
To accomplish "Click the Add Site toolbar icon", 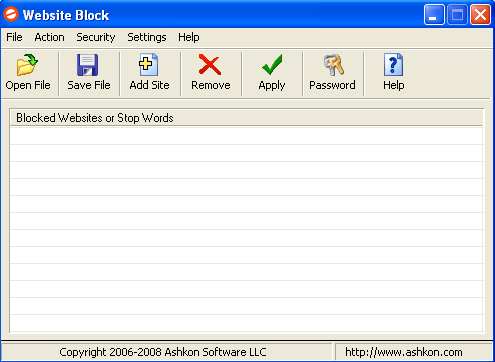I will click(x=149, y=65).
